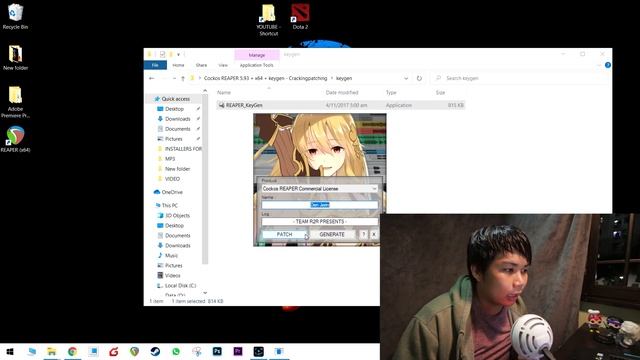640x360 pixels.
Task: Open Music under This PC
Action: point(171,256)
